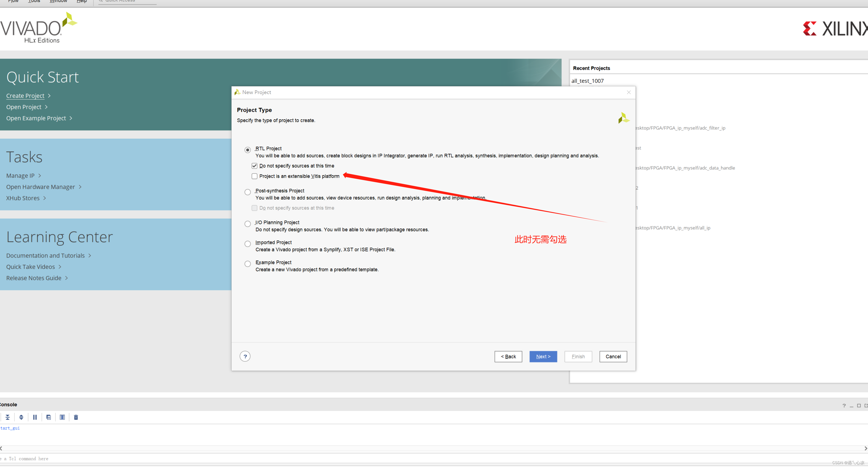Select Imported Project radio button
Viewport: 868px width, 467px height.
click(x=248, y=243)
